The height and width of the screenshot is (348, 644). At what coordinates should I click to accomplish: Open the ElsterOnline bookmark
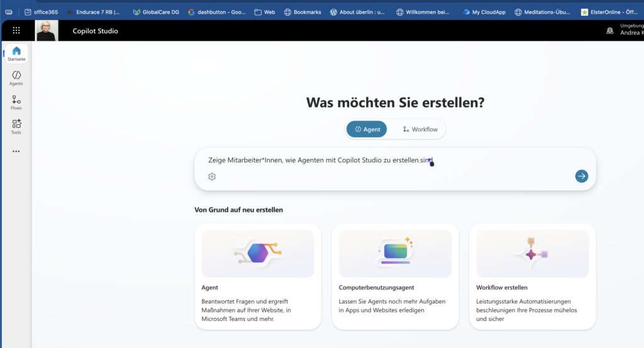(609, 12)
